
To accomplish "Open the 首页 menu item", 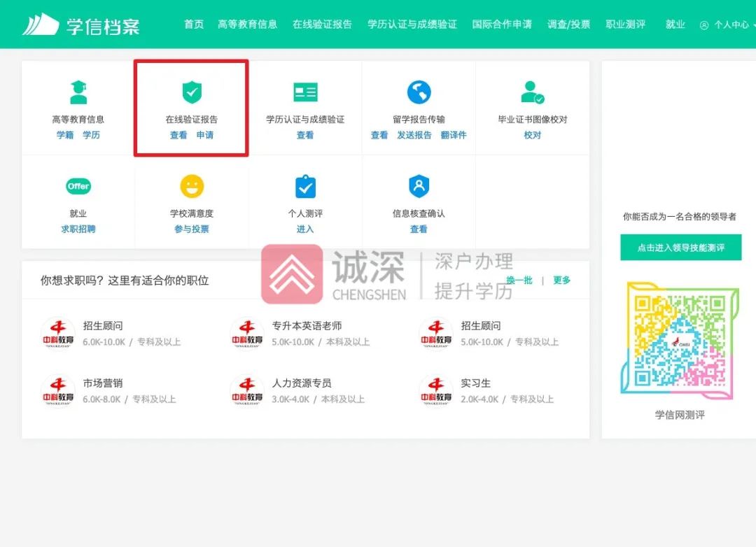I will [193, 23].
